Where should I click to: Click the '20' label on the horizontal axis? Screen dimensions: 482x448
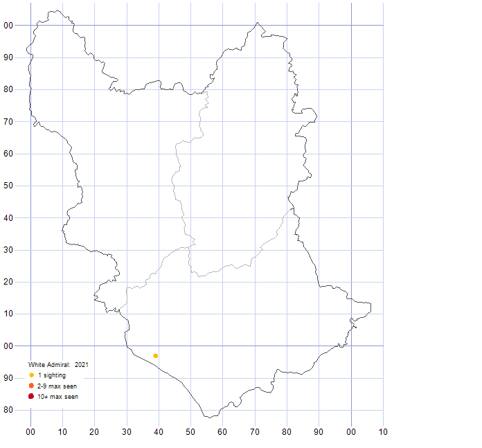point(94,431)
